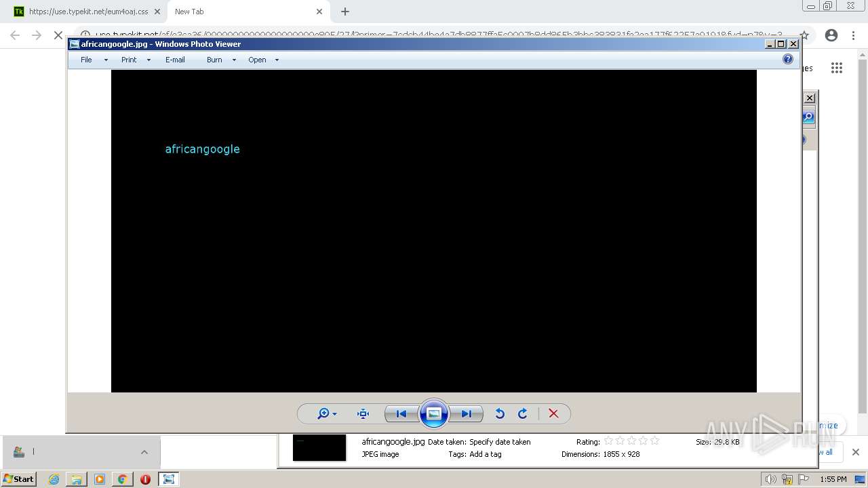Open the Chrome three-dot menu
Viewport: 868px width, 488px height.
pos(853,35)
